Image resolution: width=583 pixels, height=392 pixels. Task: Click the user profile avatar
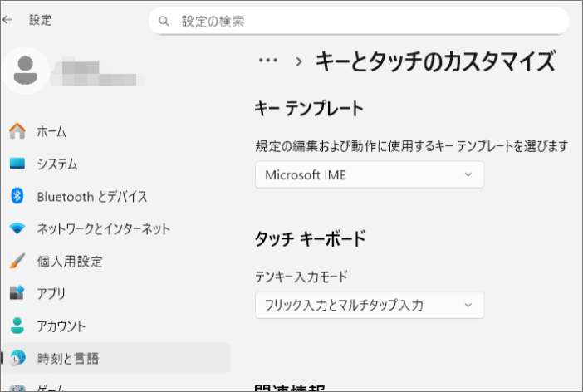point(25,71)
